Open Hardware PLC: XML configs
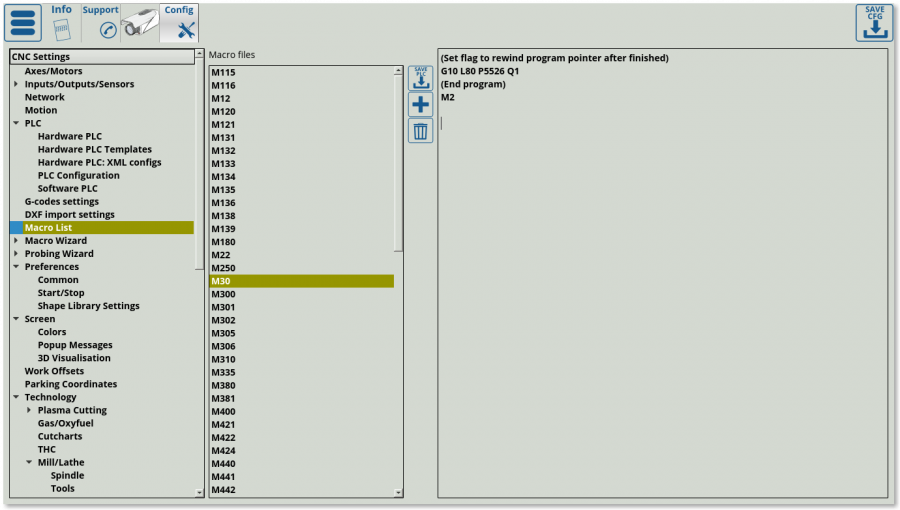 point(99,162)
